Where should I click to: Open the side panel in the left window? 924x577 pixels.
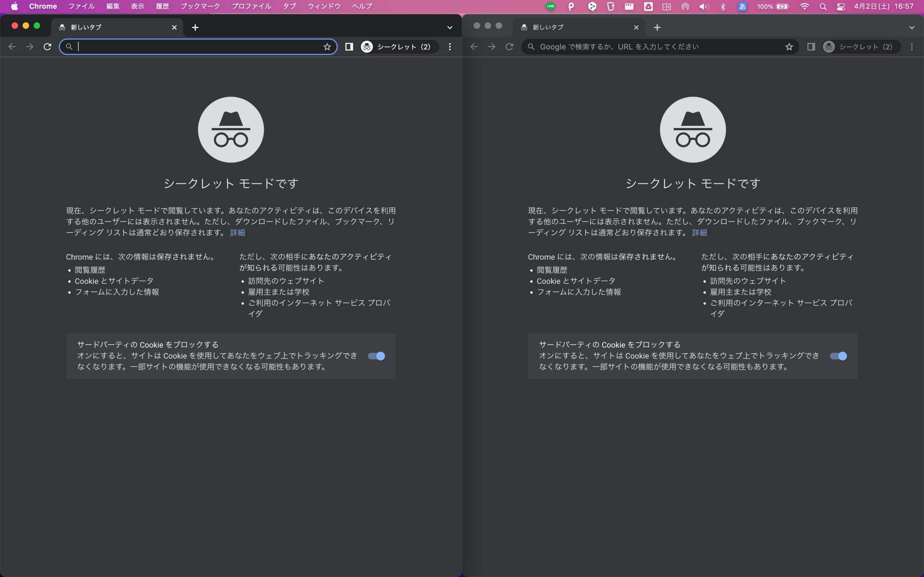coord(349,47)
